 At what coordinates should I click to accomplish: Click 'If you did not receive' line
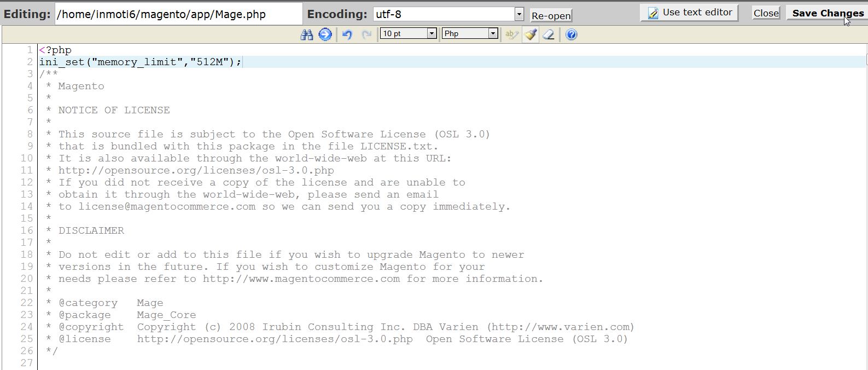tap(255, 182)
